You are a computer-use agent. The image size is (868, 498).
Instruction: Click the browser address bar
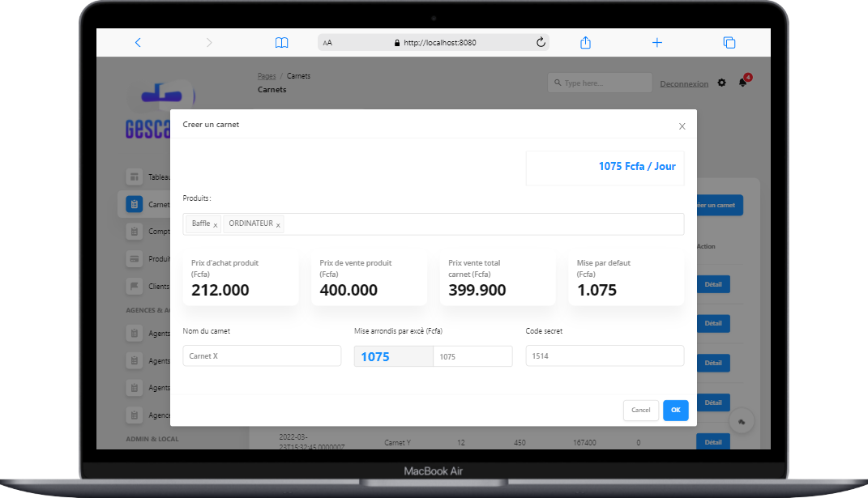433,43
